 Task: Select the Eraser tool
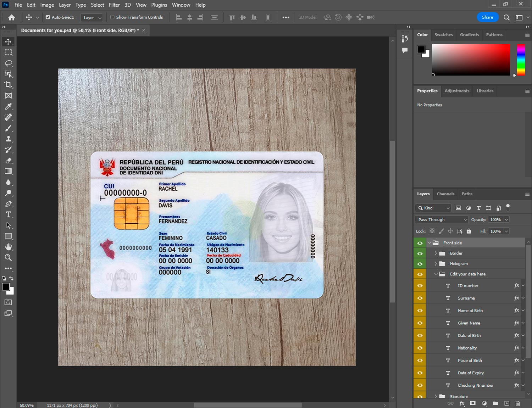8,161
